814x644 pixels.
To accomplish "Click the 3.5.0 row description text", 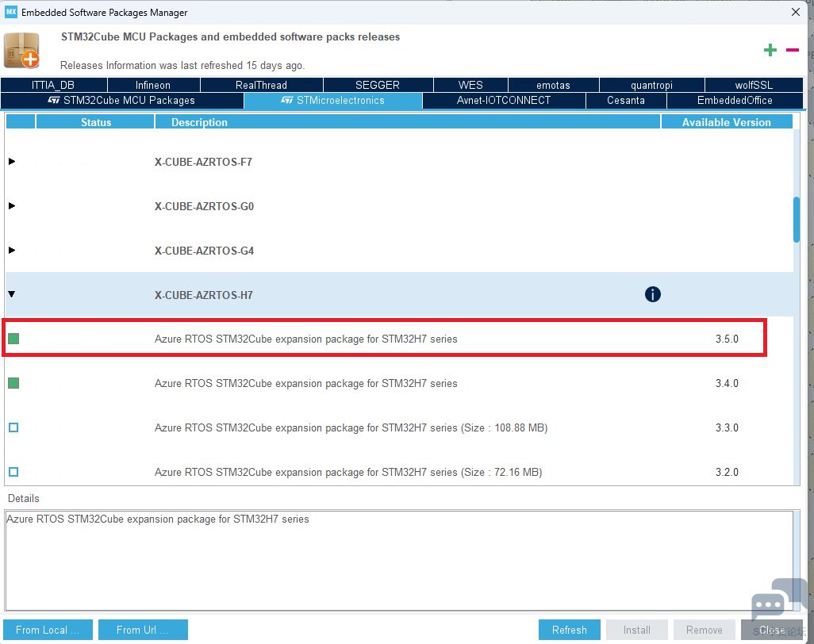I will [x=305, y=339].
